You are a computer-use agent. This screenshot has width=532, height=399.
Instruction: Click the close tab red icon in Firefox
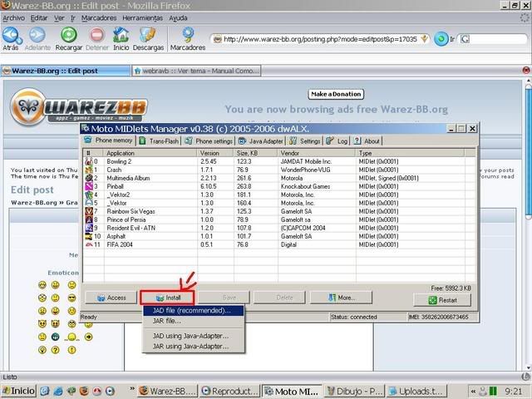click(526, 70)
